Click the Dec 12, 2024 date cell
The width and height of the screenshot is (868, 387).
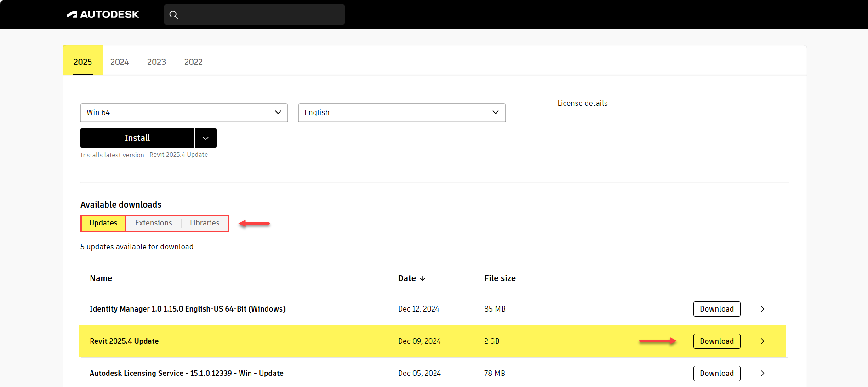418,309
